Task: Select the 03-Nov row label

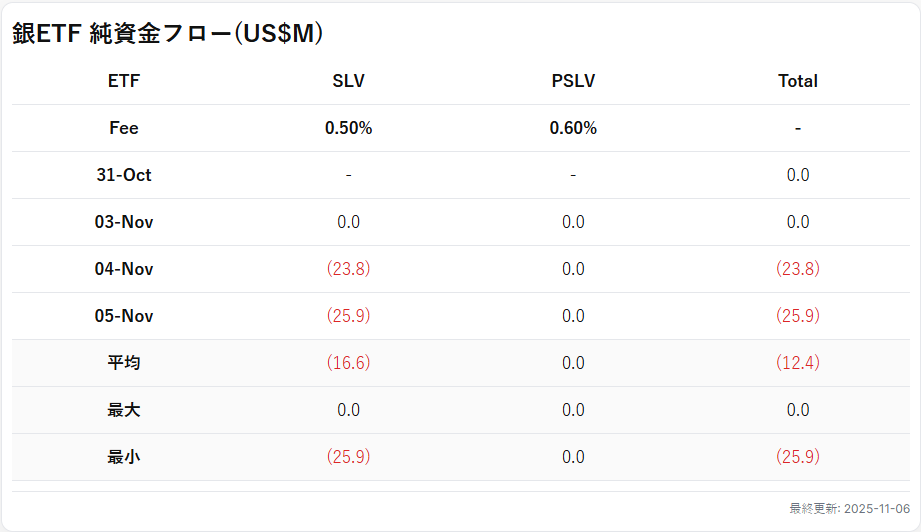Action: click(124, 222)
